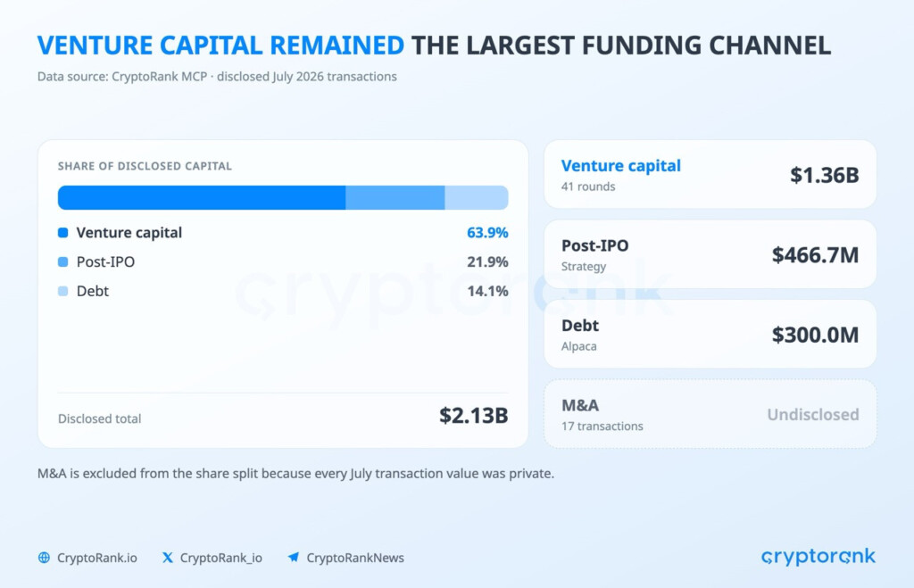Select the Debt legend marker

click(x=63, y=291)
